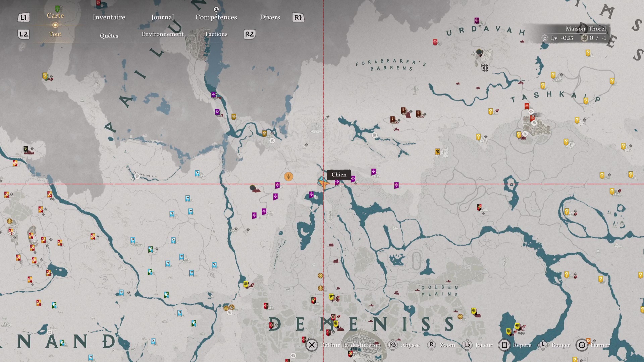Select the Environnement map filter
The image size is (644, 362).
click(x=162, y=34)
